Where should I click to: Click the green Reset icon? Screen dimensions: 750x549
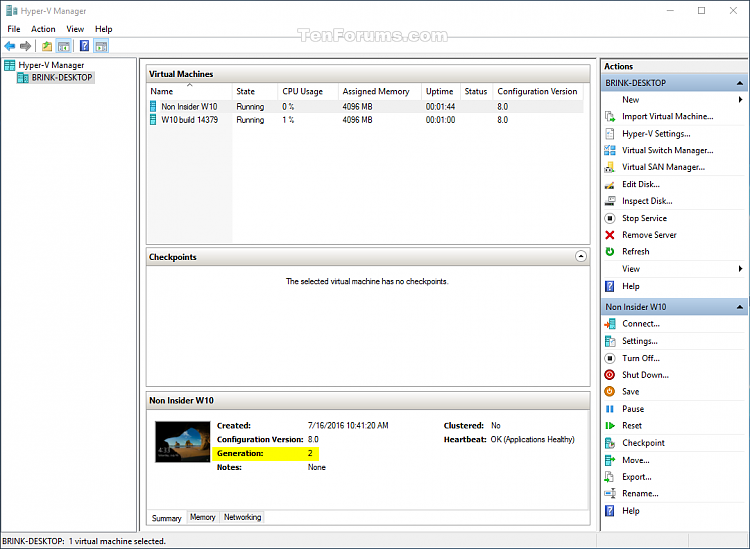coord(610,426)
